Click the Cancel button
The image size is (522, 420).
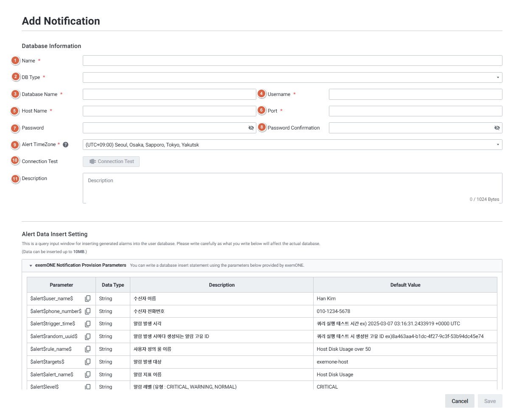point(460,401)
